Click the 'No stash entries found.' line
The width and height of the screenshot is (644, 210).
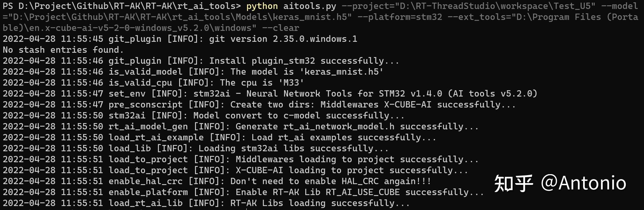point(63,50)
